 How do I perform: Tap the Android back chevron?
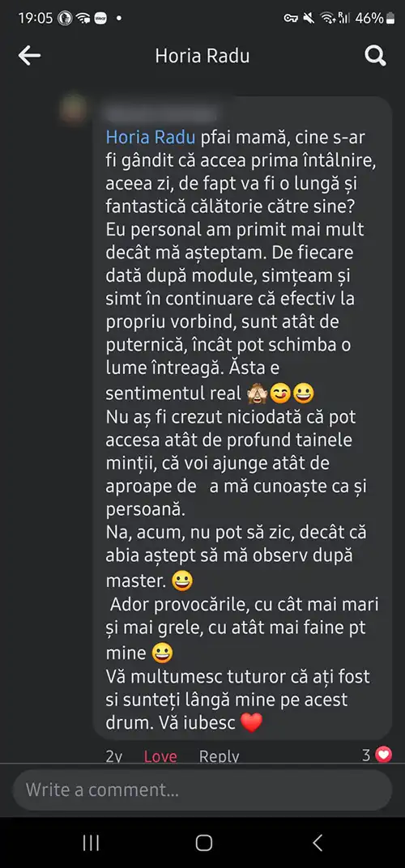[x=318, y=843]
